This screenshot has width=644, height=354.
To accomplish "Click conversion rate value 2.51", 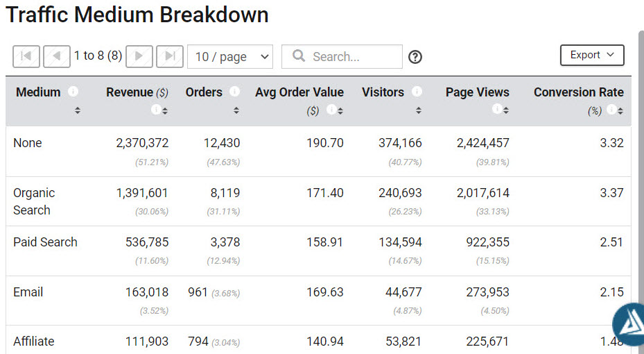I will click(611, 242).
